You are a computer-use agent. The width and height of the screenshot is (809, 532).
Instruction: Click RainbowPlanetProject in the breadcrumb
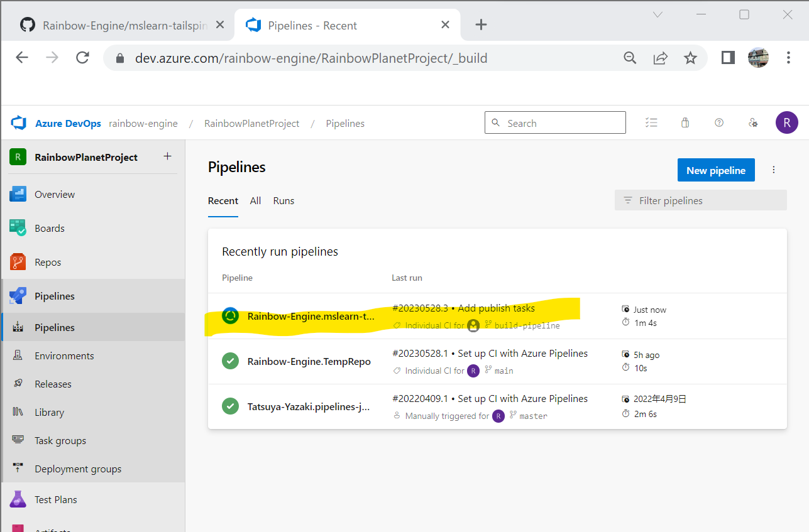point(251,124)
